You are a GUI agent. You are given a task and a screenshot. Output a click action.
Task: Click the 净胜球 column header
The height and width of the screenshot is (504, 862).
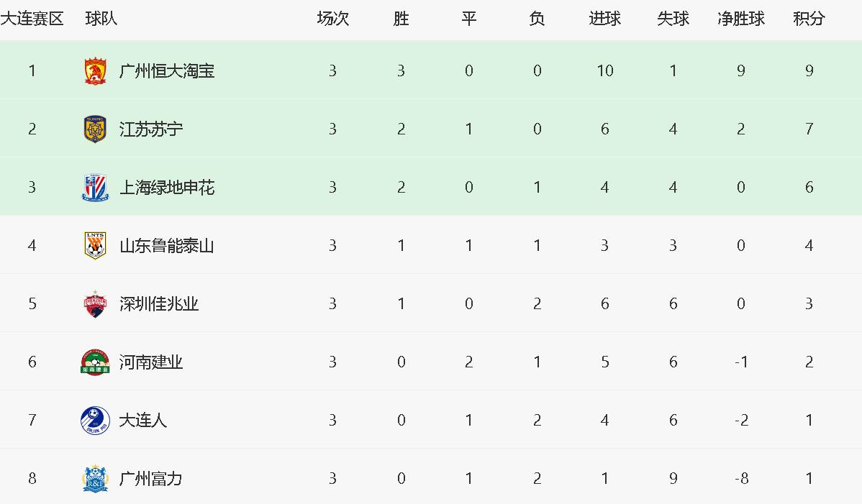[741, 19]
